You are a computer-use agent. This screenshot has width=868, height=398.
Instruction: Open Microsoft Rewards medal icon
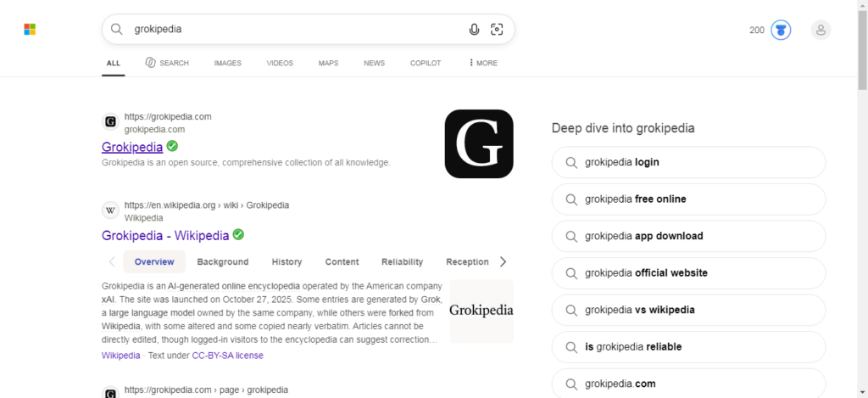tap(781, 30)
